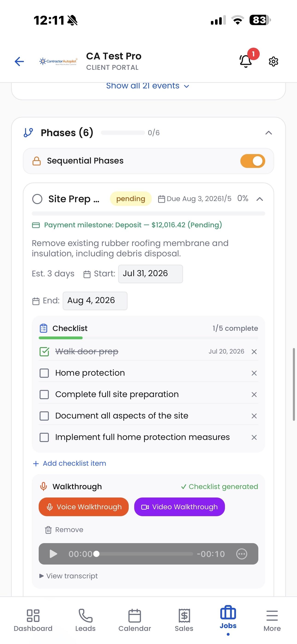Go back using the blue arrow

pos(19,61)
